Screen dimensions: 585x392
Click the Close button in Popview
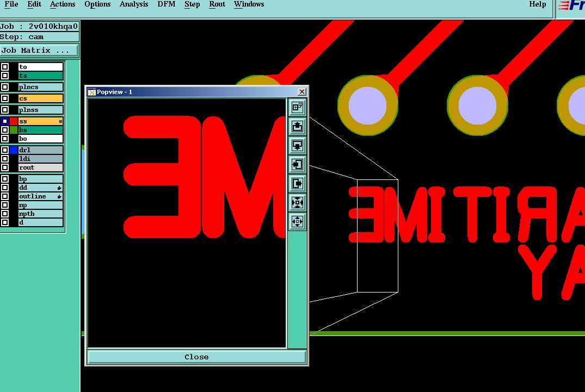pyautogui.click(x=196, y=357)
